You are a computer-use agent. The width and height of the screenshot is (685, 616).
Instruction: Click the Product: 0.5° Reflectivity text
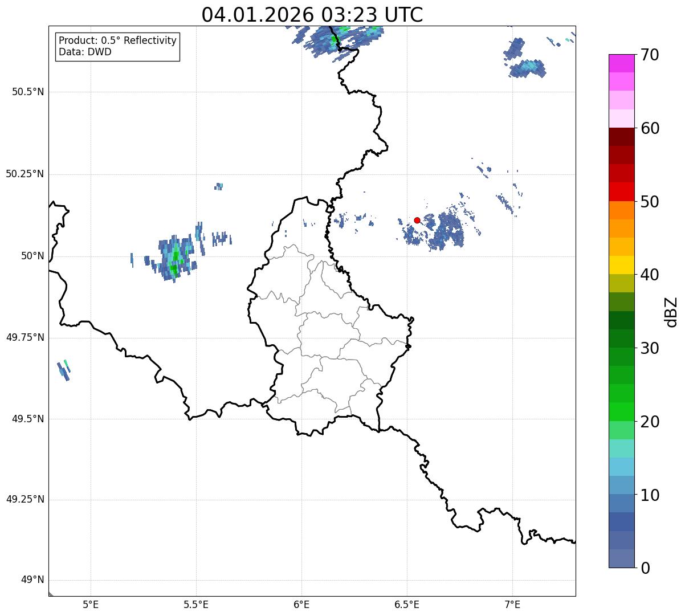coord(117,41)
